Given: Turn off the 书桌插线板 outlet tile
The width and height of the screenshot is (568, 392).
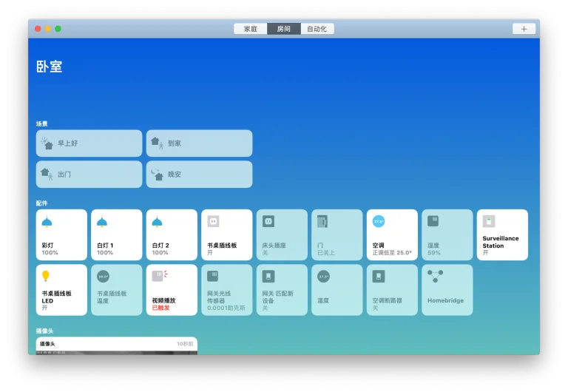Looking at the screenshot, I should pyautogui.click(x=227, y=234).
